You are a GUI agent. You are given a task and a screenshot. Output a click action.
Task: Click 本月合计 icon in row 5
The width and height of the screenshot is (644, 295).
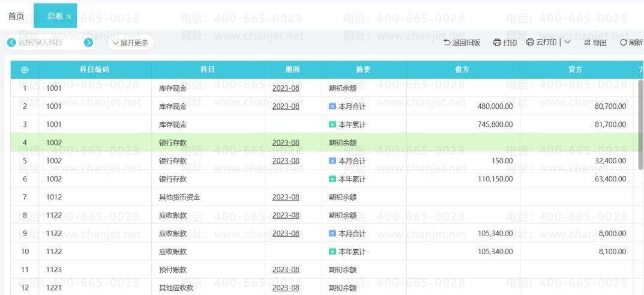click(x=333, y=160)
